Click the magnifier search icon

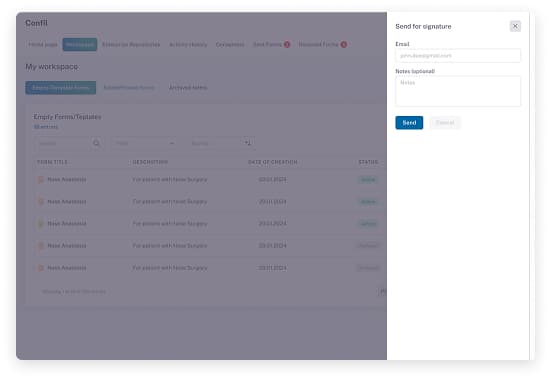click(x=96, y=143)
